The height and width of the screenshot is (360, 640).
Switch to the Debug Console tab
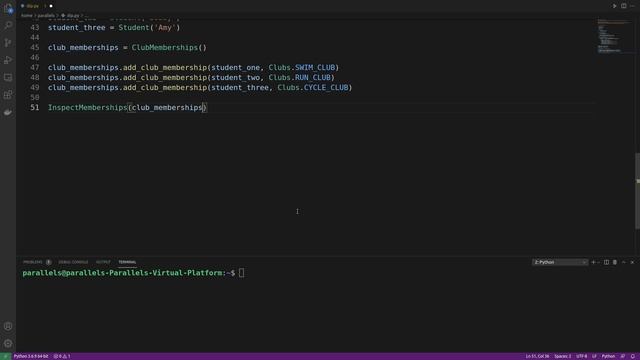point(73,262)
